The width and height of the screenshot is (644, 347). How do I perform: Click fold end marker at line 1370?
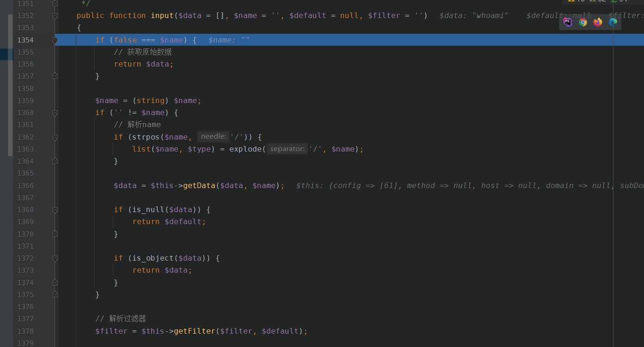[x=55, y=234]
